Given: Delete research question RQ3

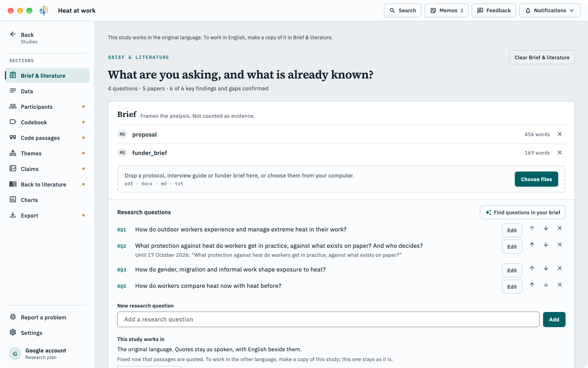Looking at the screenshot, I should (560, 268).
